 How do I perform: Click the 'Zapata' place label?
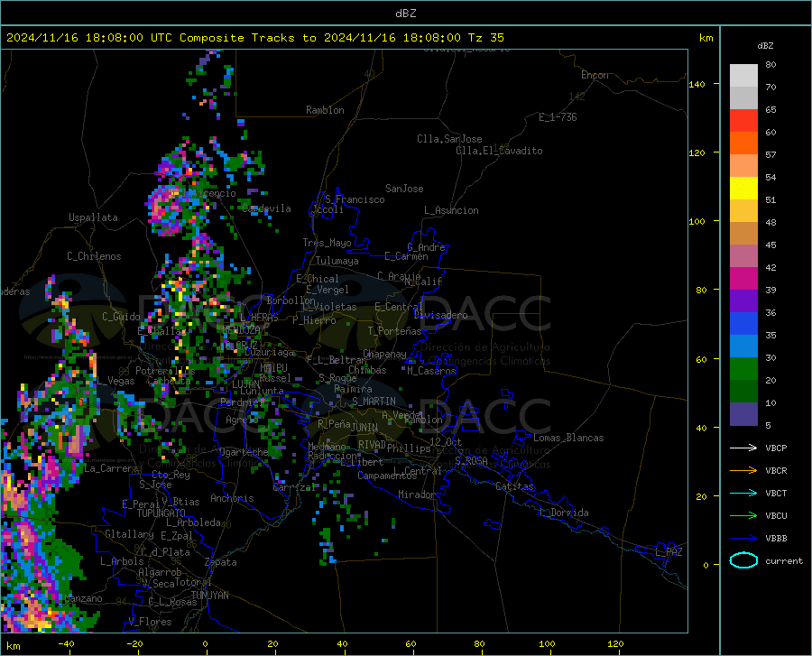(221, 562)
